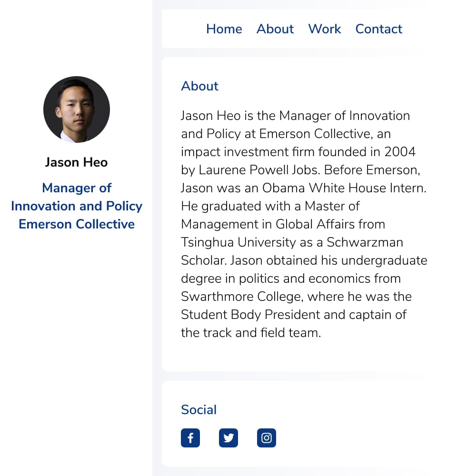The height and width of the screenshot is (476, 457).
Task: Select About in the top navigation bar
Action: click(275, 29)
